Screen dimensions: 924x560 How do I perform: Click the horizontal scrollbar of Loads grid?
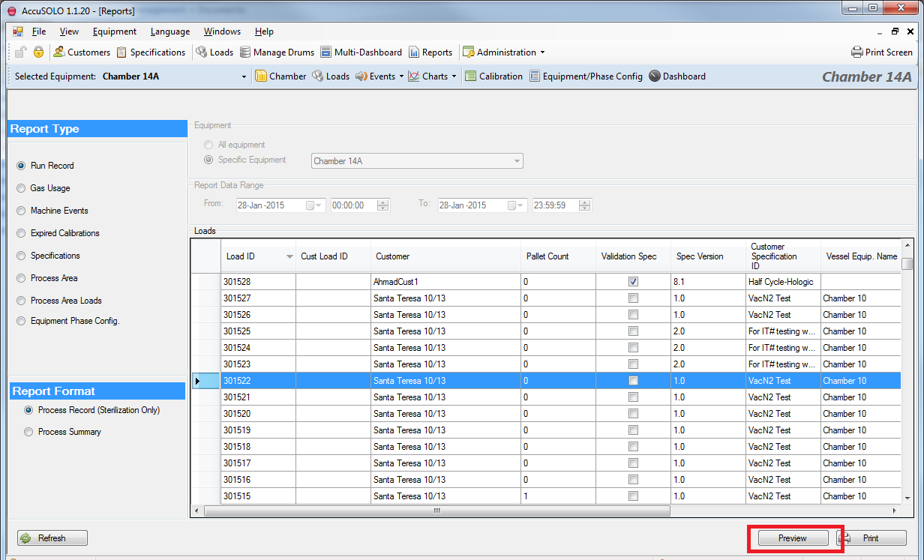(436, 511)
